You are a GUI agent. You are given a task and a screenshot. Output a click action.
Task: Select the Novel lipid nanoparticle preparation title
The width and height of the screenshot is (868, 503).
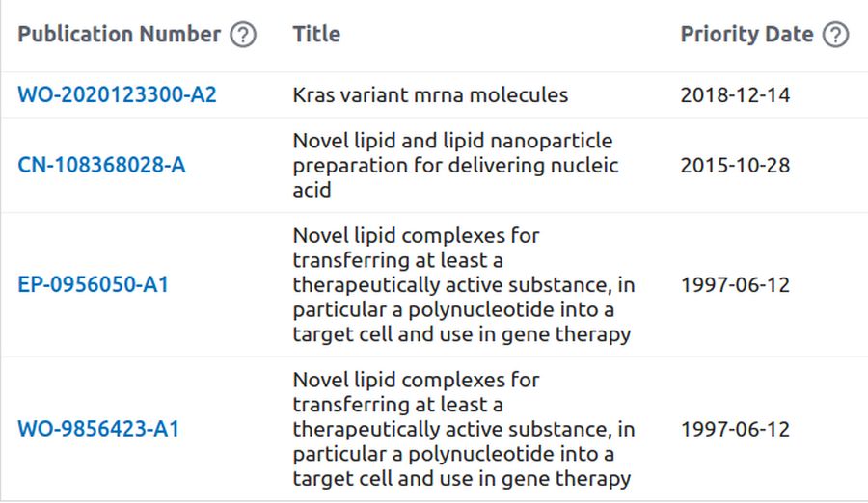pyautogui.click(x=455, y=165)
